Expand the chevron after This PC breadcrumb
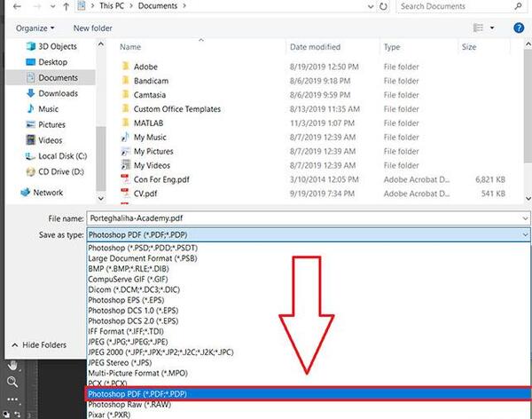Screen dimensions: 532x419 click(x=131, y=6)
